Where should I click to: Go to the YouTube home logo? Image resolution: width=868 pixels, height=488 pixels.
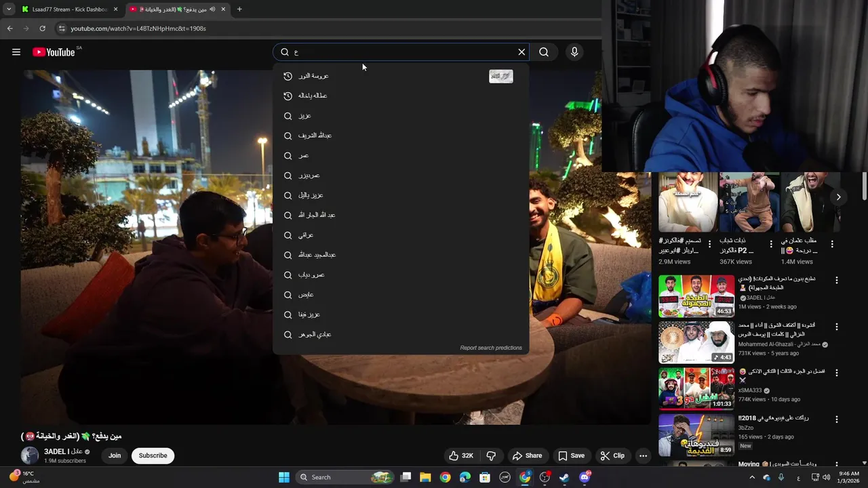pyautogui.click(x=54, y=52)
